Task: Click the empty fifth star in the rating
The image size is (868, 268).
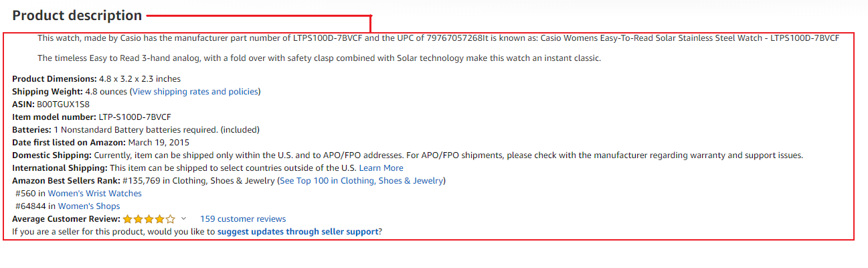Action: pyautogui.click(x=171, y=219)
